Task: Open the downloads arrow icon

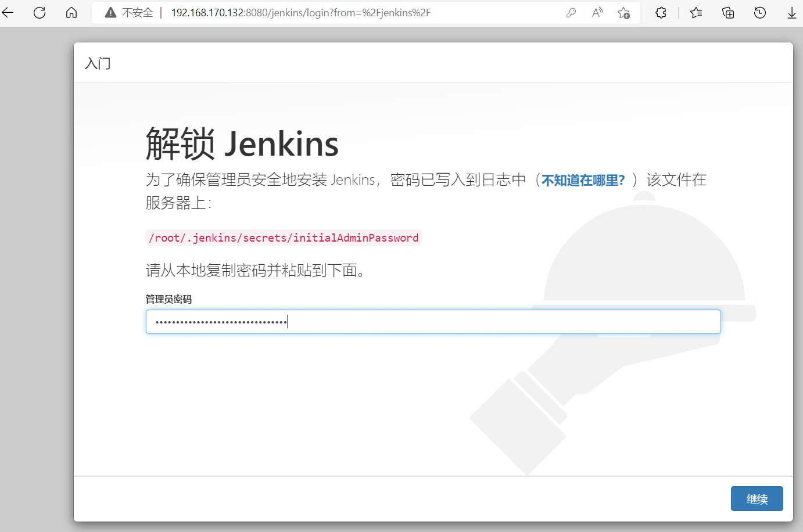Action: [792, 13]
